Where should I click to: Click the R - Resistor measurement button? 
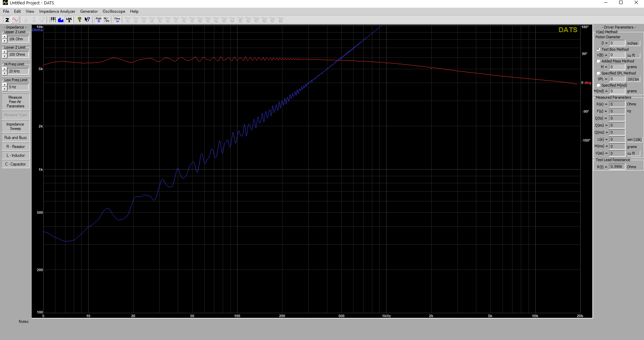[x=15, y=147]
